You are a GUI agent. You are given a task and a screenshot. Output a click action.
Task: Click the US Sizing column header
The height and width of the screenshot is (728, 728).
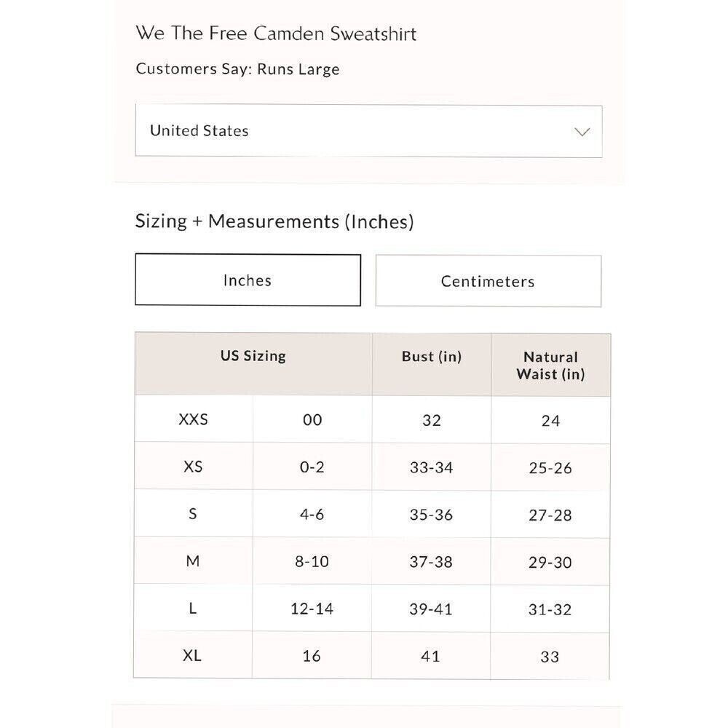pos(253,356)
